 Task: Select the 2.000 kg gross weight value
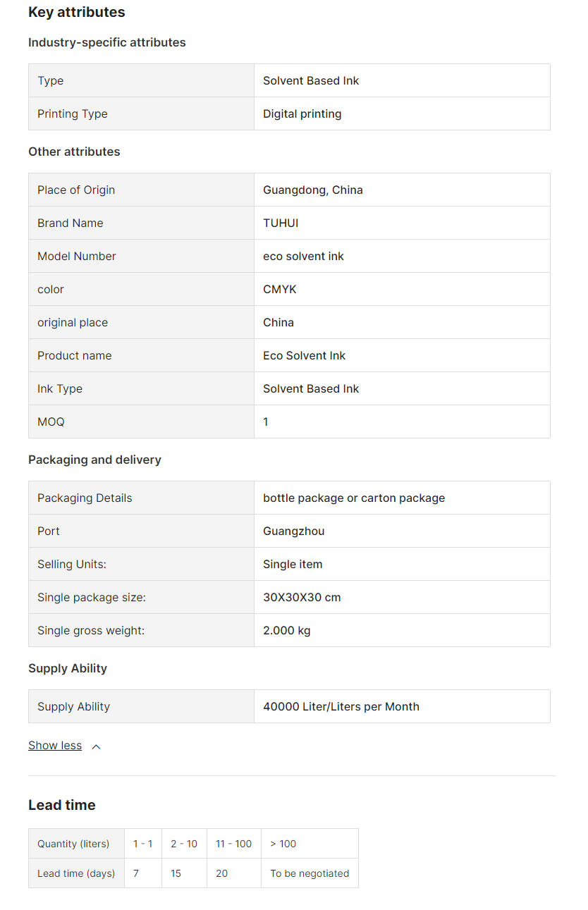(x=286, y=631)
